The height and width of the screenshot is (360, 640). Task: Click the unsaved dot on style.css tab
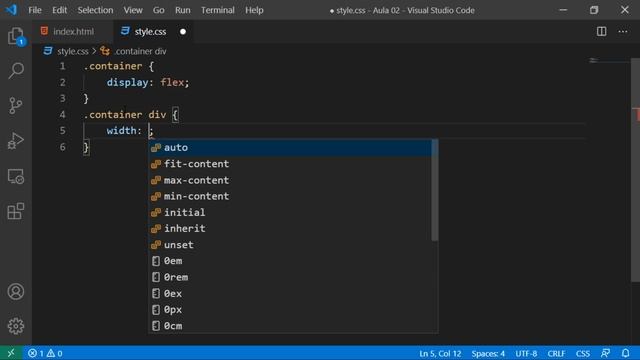coord(183,31)
